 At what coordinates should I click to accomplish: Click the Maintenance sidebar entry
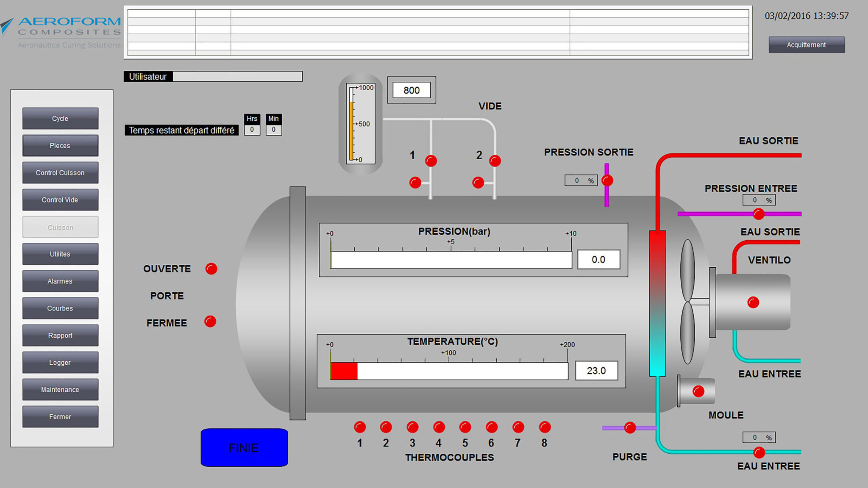[60, 389]
